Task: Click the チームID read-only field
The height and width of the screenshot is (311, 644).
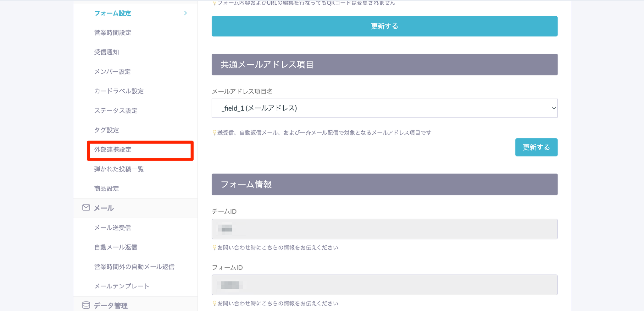Action: click(384, 229)
